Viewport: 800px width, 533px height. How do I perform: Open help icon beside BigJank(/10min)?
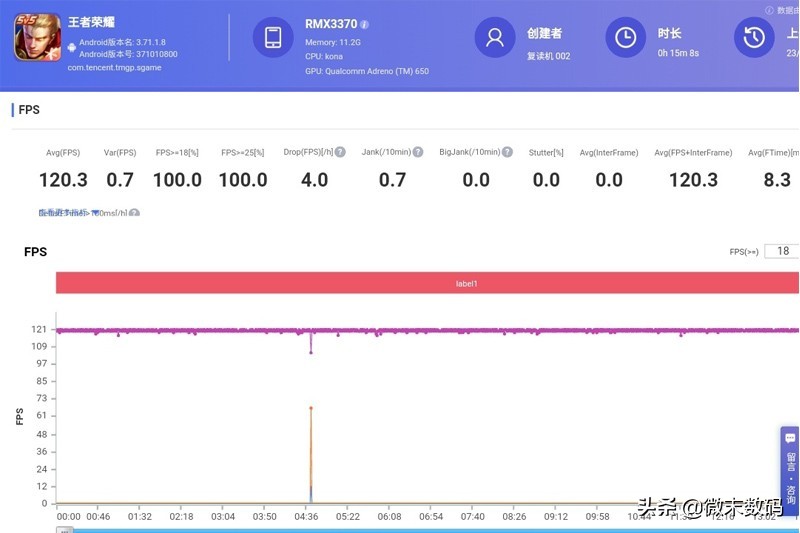point(507,152)
